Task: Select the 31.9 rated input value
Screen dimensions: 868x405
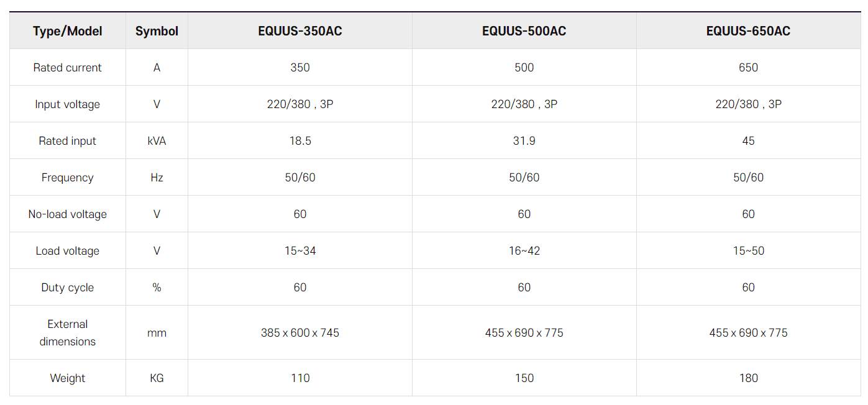Action: 524,141
